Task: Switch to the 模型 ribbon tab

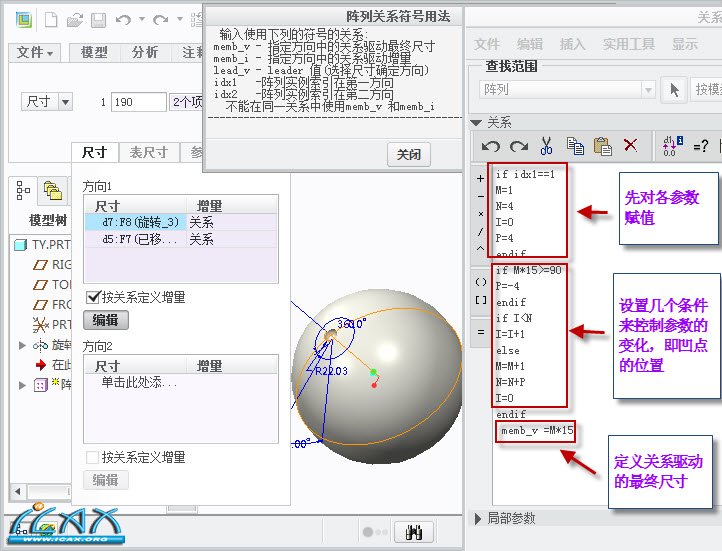Action: click(x=94, y=52)
